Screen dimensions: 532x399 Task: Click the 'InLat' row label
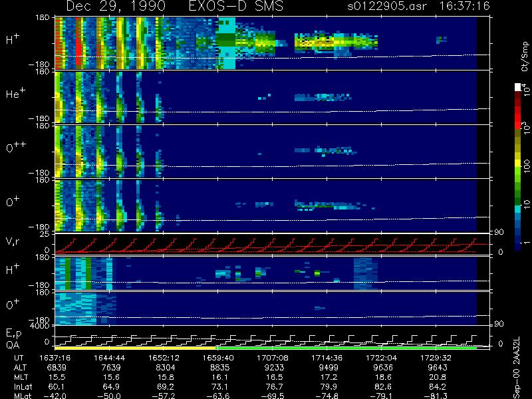point(23,386)
